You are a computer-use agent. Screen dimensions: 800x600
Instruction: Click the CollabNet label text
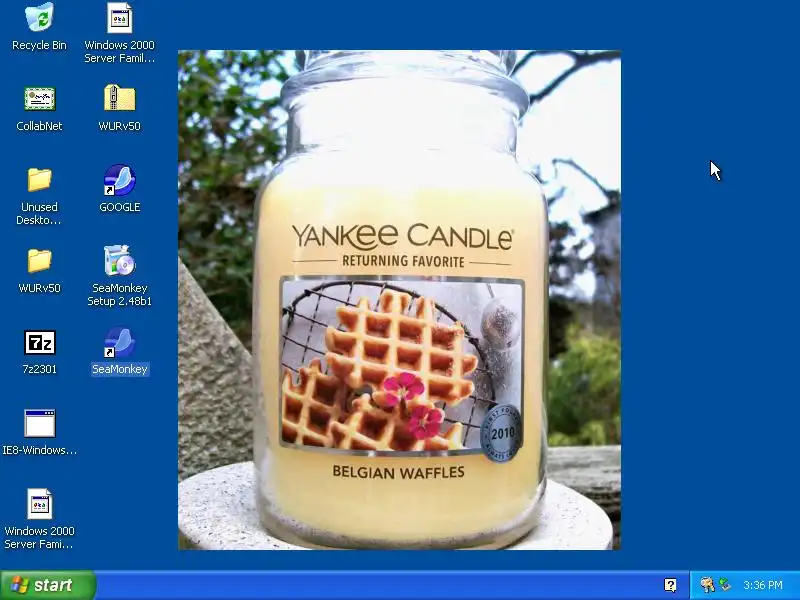click(39, 126)
